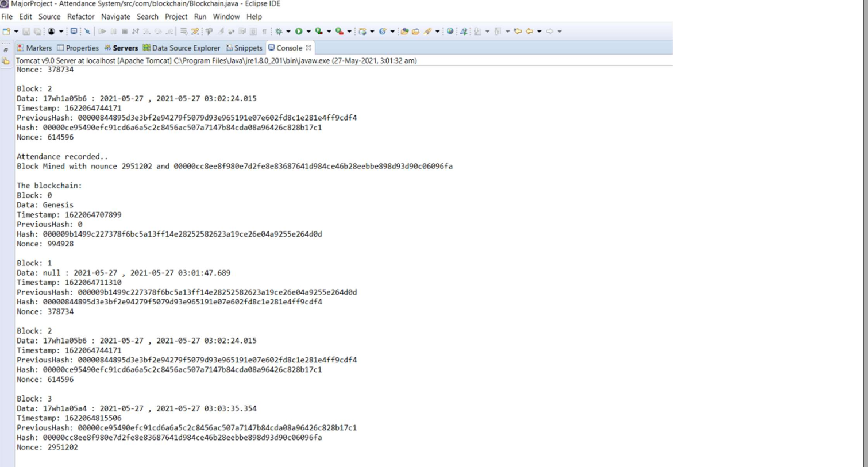Click the Drop to Frame icon
Viewport: 868px width, 467px height.
coord(183,31)
